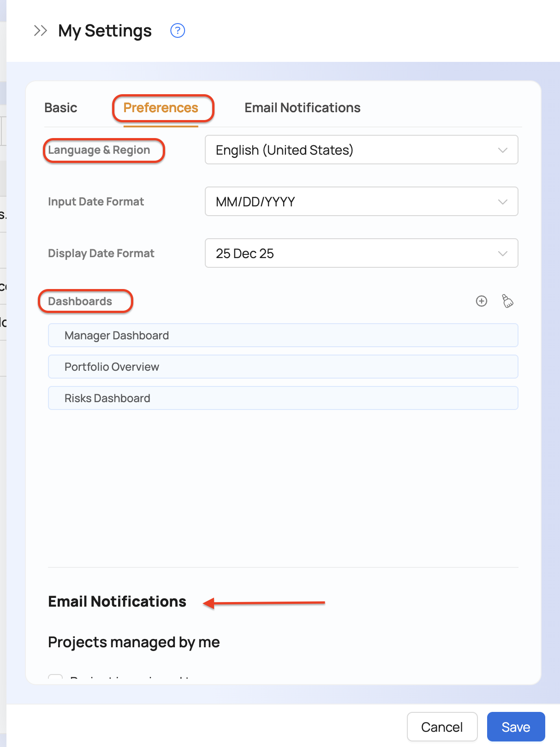This screenshot has height=747, width=560.
Task: Choose the Portfolio Overview dashboard row
Action: click(283, 367)
